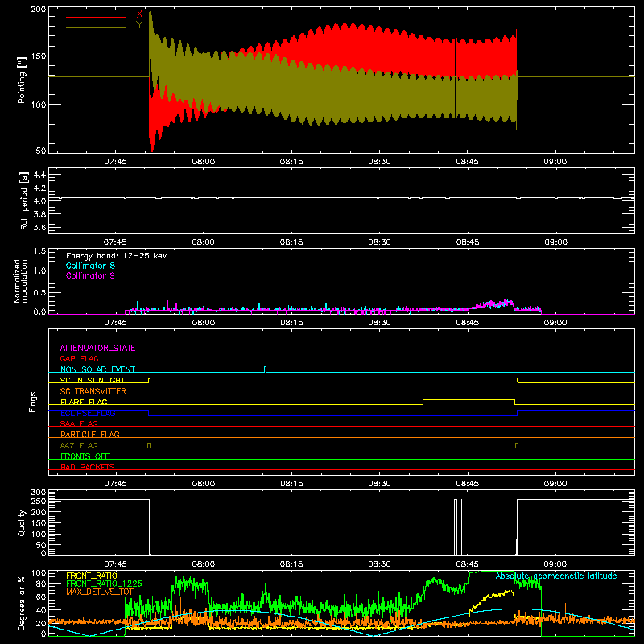Image resolution: width=644 pixels, height=644 pixels.
Task: Select the SC_TRANSMITTER flag label
Action: pos(93,391)
